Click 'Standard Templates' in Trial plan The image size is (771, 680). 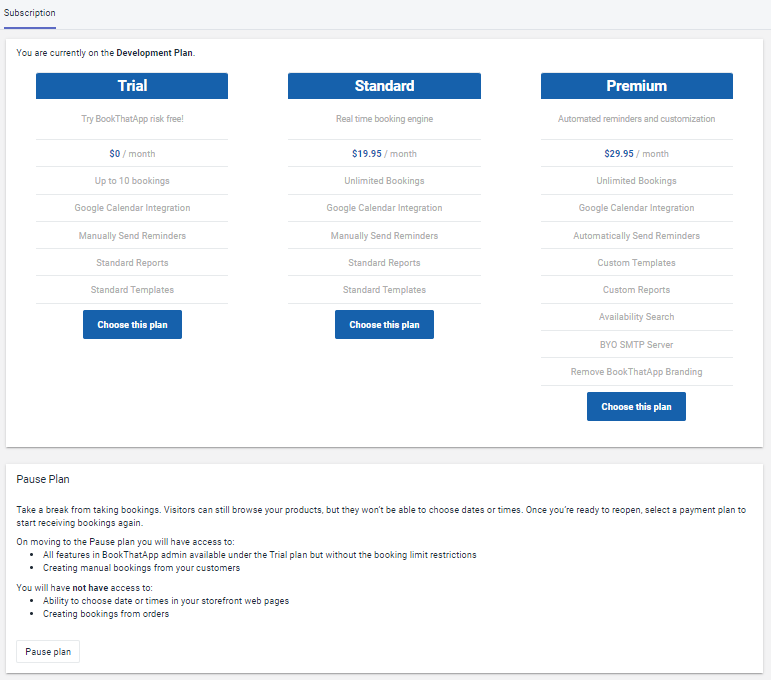pyautogui.click(x=132, y=290)
